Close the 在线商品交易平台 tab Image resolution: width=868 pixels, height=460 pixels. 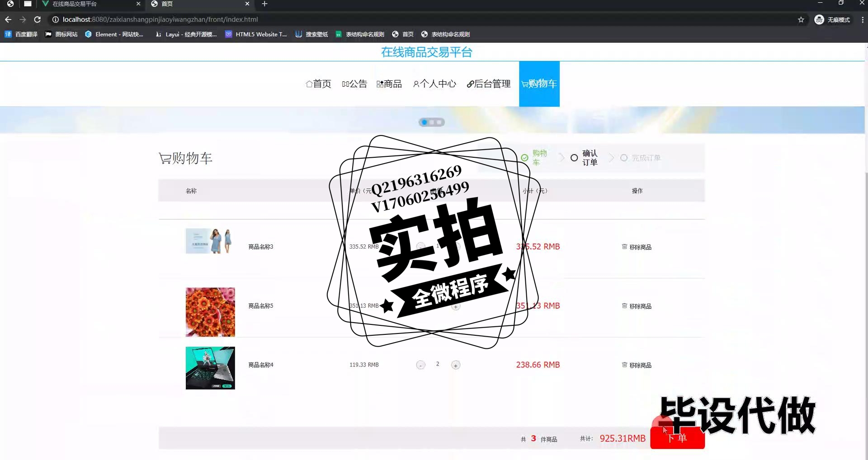pos(138,4)
